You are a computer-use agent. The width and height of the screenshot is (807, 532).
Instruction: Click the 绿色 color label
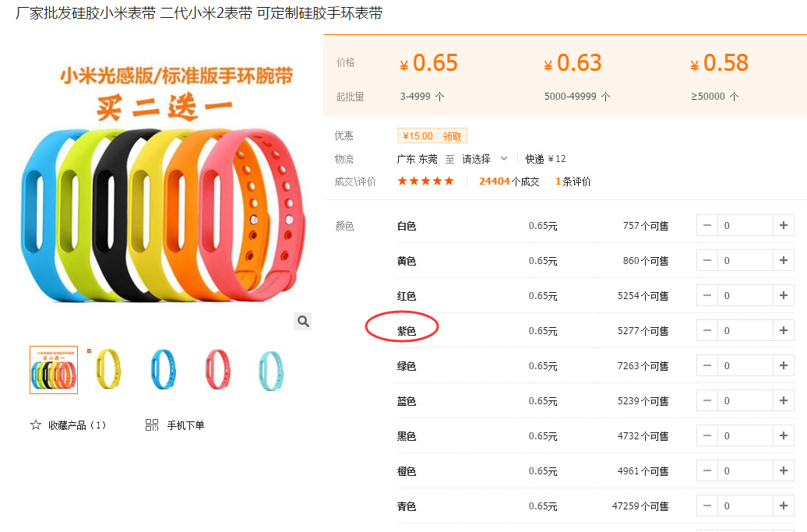(x=407, y=366)
